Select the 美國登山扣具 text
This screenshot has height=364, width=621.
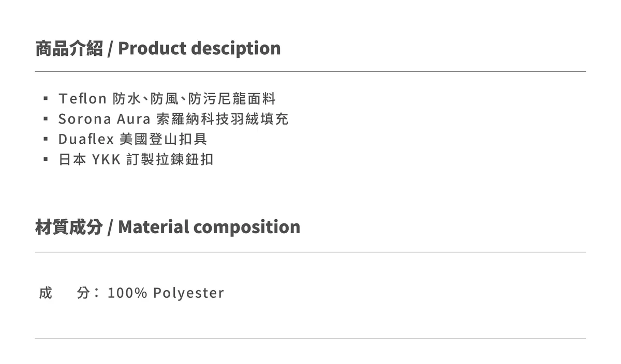click(x=163, y=139)
